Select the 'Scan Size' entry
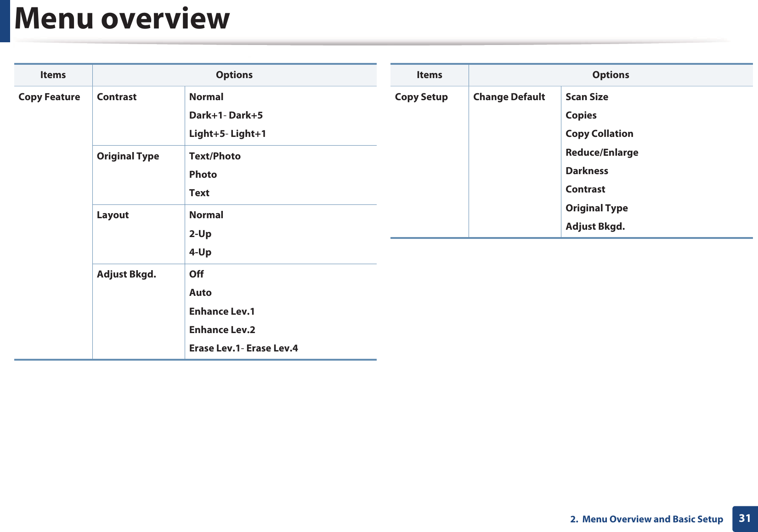This screenshot has height=532, width=758. click(x=587, y=97)
